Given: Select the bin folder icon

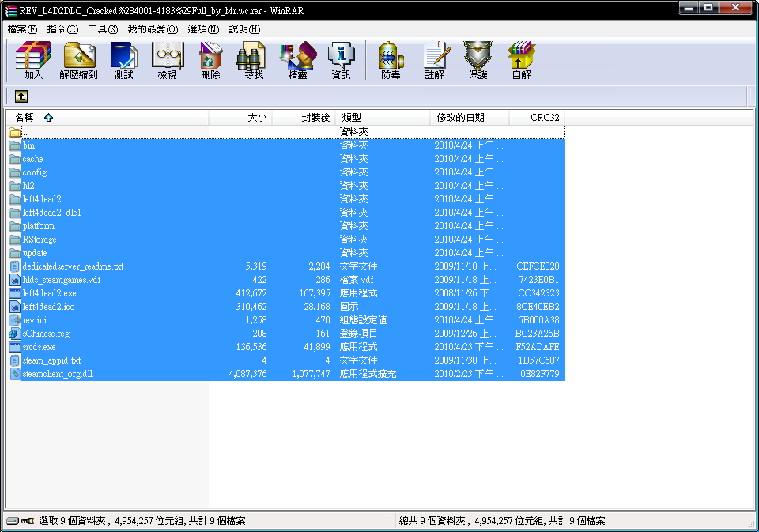Looking at the screenshot, I should click(x=15, y=145).
